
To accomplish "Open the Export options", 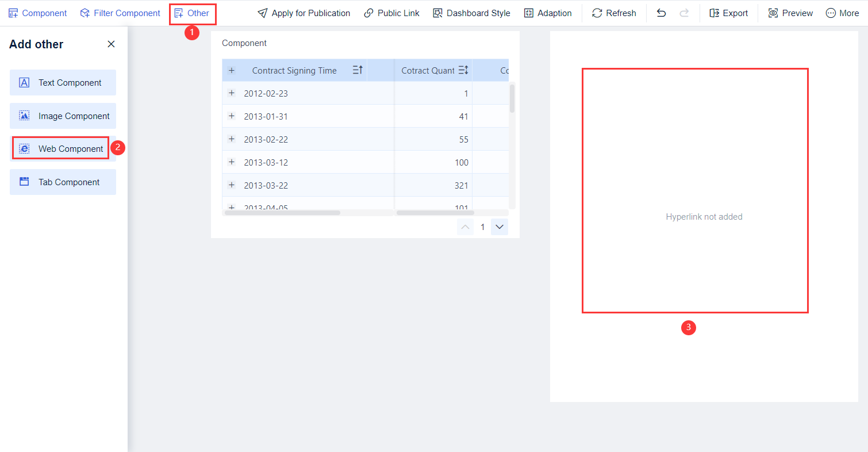I will (728, 13).
